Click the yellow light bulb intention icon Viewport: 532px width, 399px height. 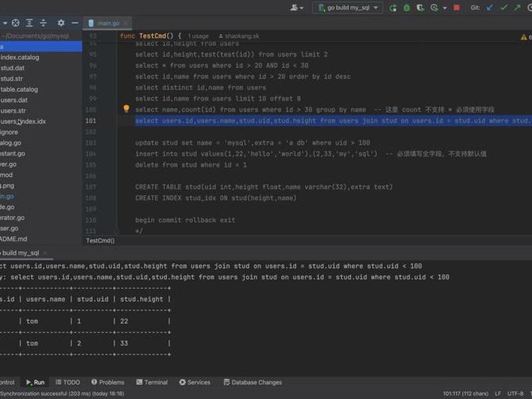[126, 108]
